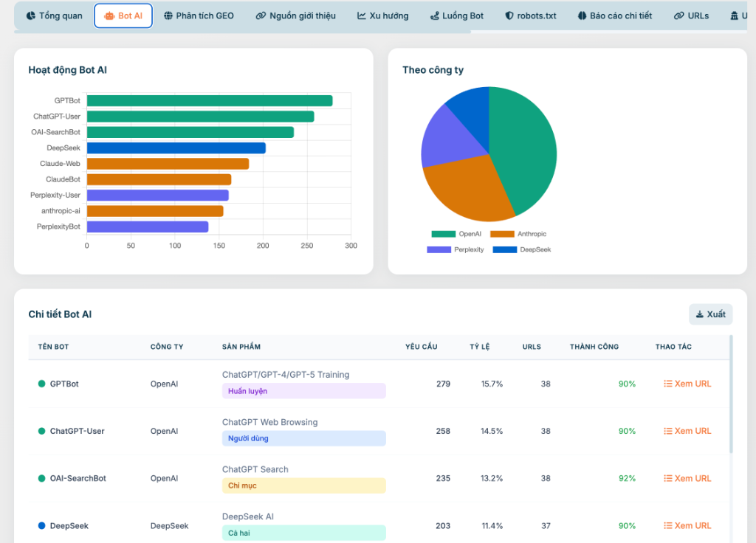The width and height of the screenshot is (756, 543).
Task: Click the tab bar horizontal scrollbar
Action: coord(242,32)
